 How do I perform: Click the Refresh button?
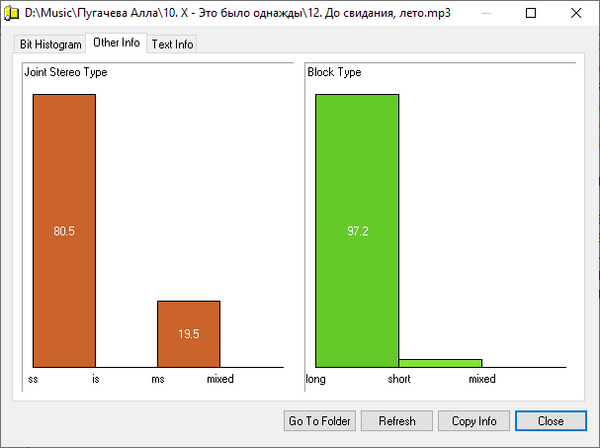[396, 421]
